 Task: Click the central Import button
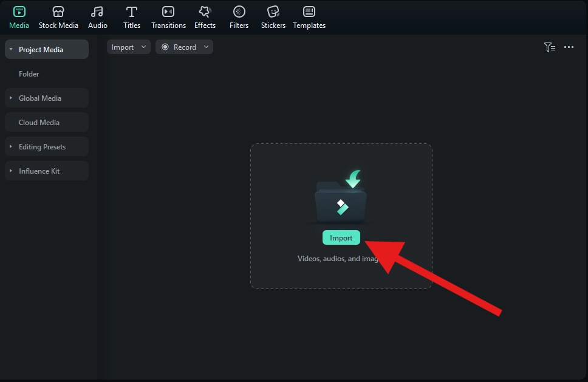point(341,237)
